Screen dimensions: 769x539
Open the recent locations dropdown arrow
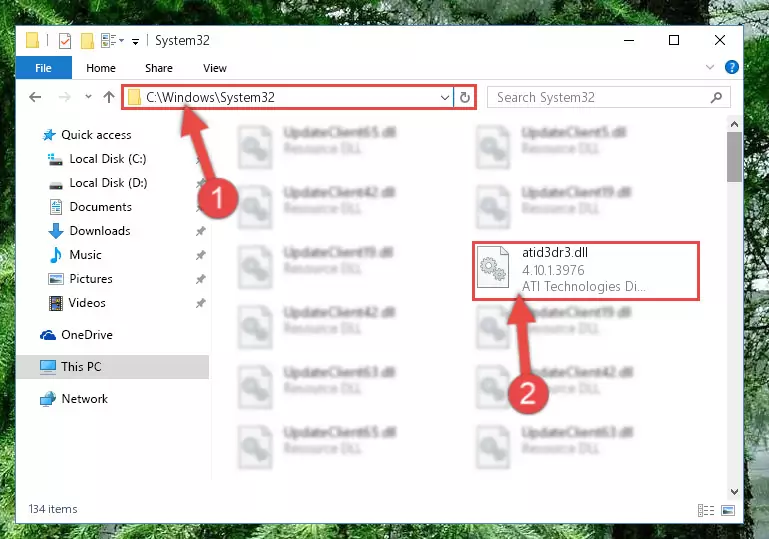pyautogui.click(x=88, y=97)
